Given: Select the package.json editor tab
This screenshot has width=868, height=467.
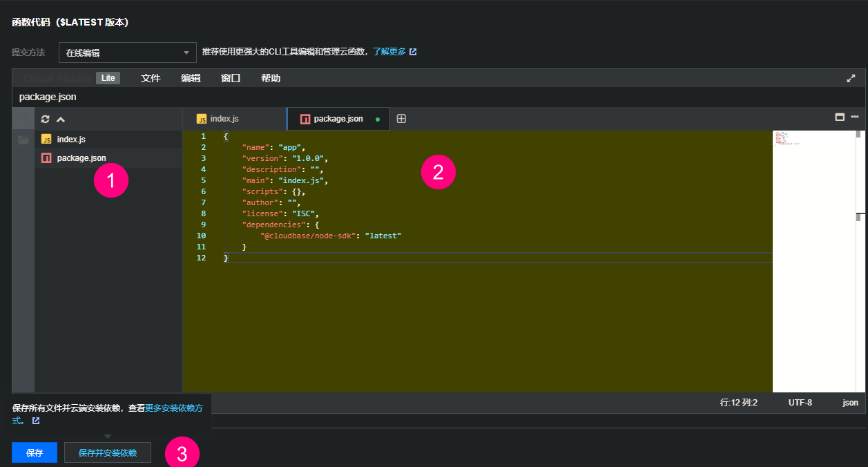Looking at the screenshot, I should coord(338,119).
